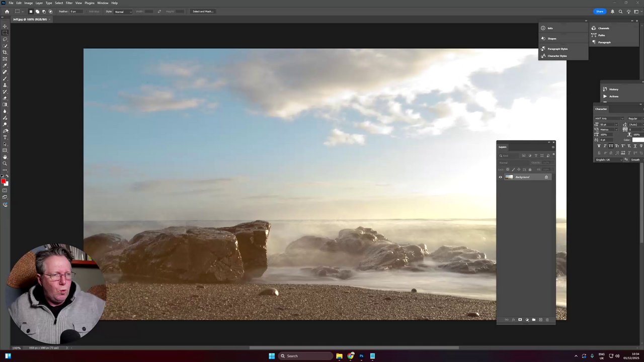Toggle Small Caps in Character panel
The height and width of the screenshot is (362, 644).
tap(617, 146)
